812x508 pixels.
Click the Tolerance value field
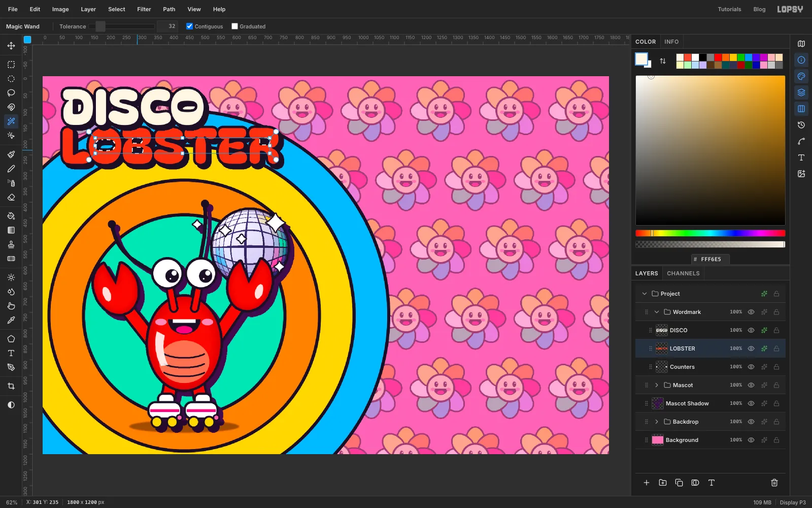[167, 26]
